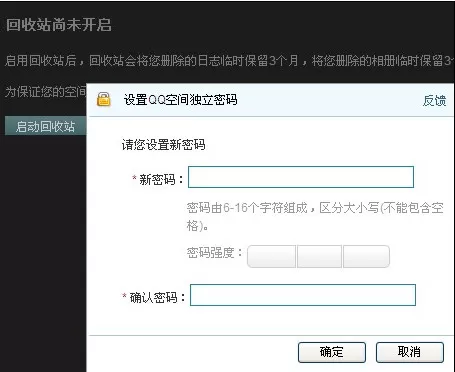Confirm with the 确定 button

332,352
